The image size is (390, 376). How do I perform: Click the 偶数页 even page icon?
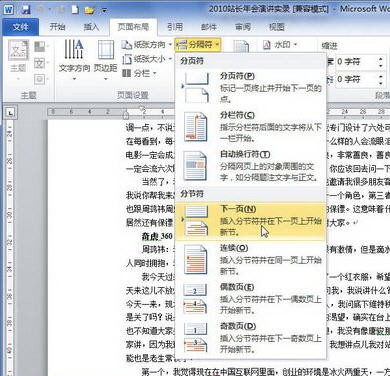(196, 299)
